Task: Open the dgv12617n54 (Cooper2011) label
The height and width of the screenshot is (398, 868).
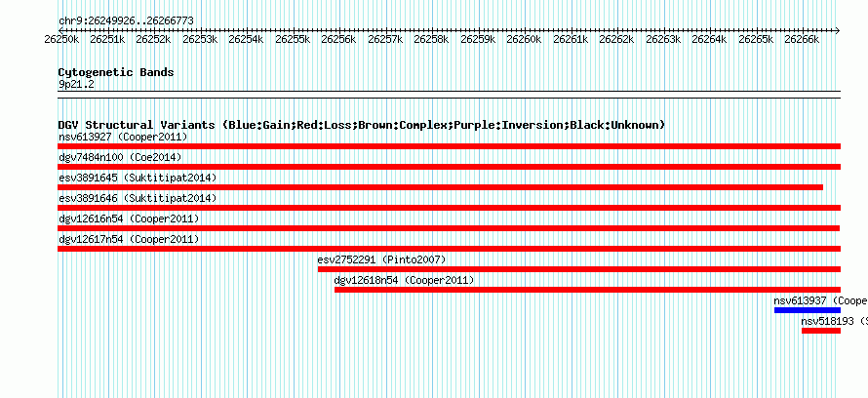Action: pyautogui.click(x=129, y=239)
